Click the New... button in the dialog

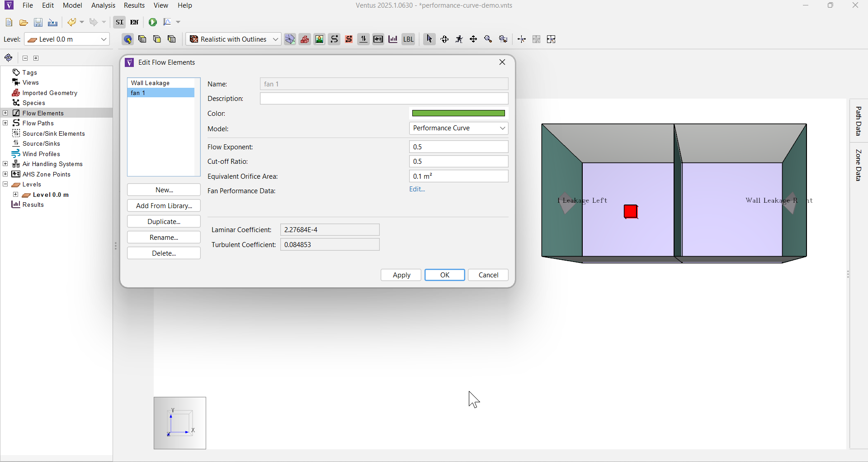point(164,190)
